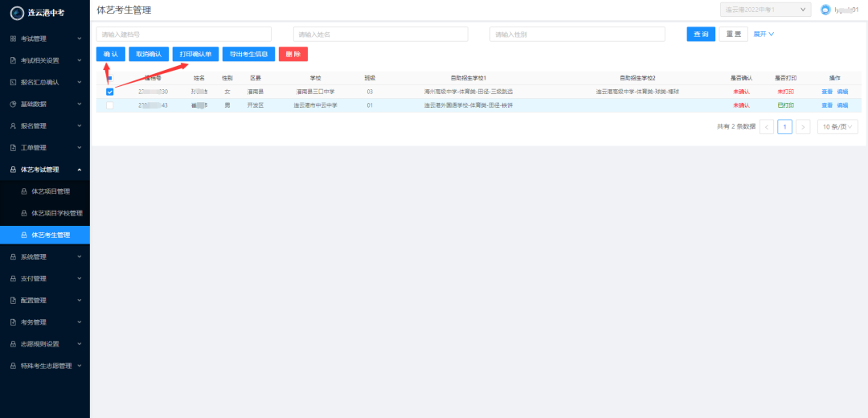Viewport: 868px width, 418px height.
Task: Select 体艺考生管理 submenu item
Action: click(45, 236)
